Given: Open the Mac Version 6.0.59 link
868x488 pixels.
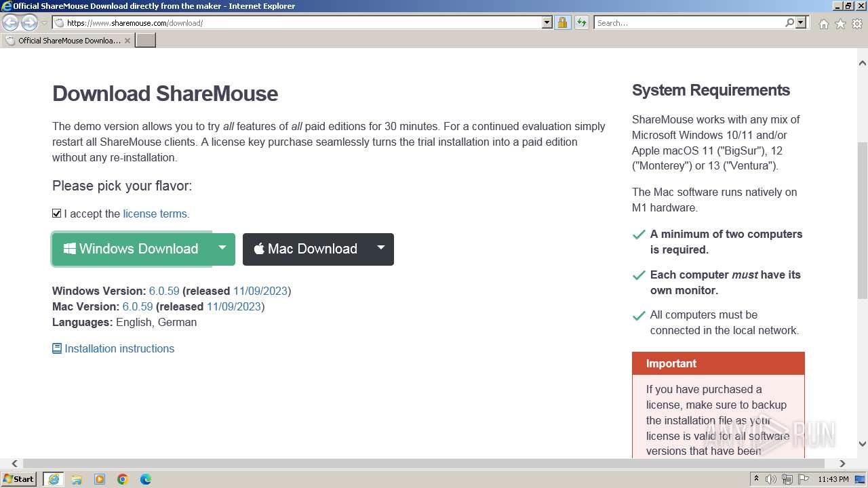Looking at the screenshot, I should tap(138, 306).
